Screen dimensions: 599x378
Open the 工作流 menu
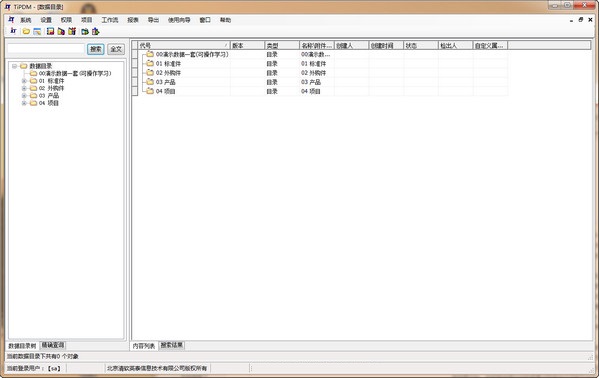[x=110, y=20]
